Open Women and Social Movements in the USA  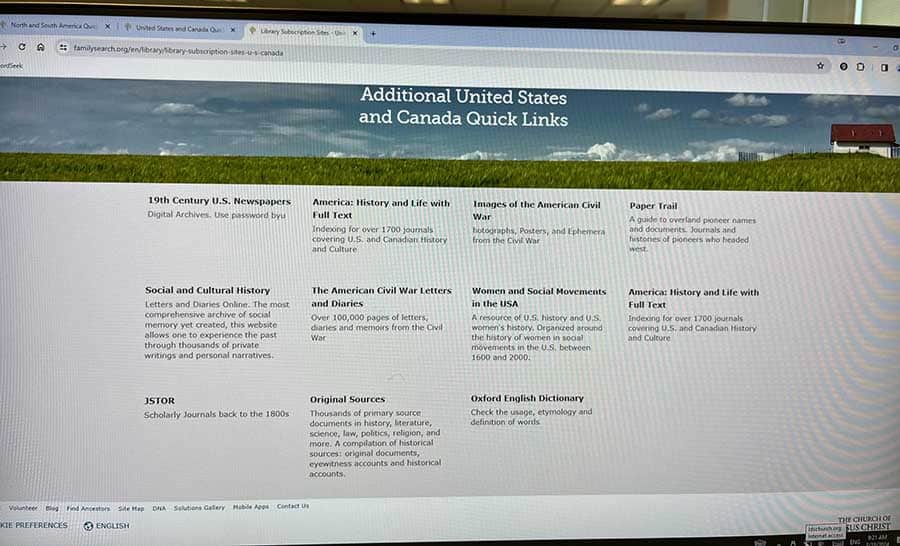click(x=538, y=297)
